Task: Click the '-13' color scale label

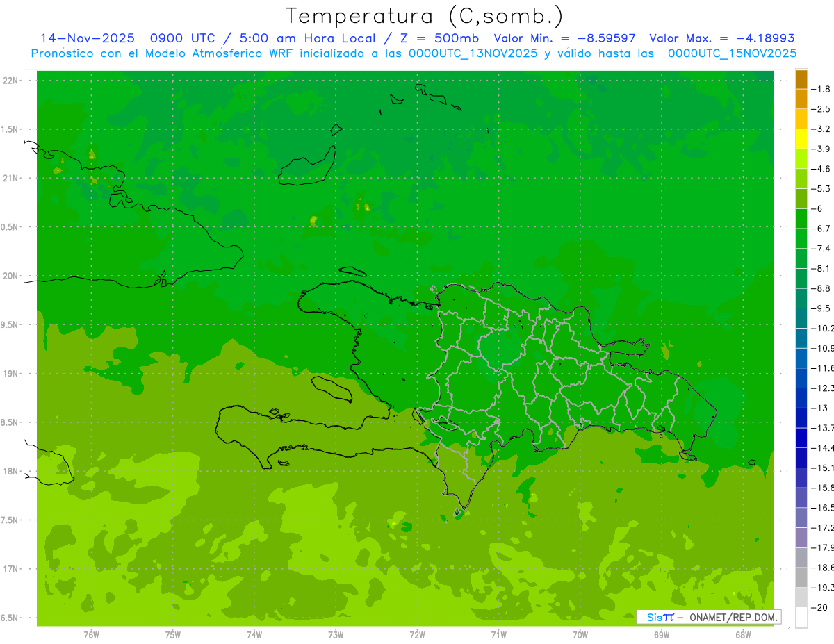Action: [x=818, y=408]
